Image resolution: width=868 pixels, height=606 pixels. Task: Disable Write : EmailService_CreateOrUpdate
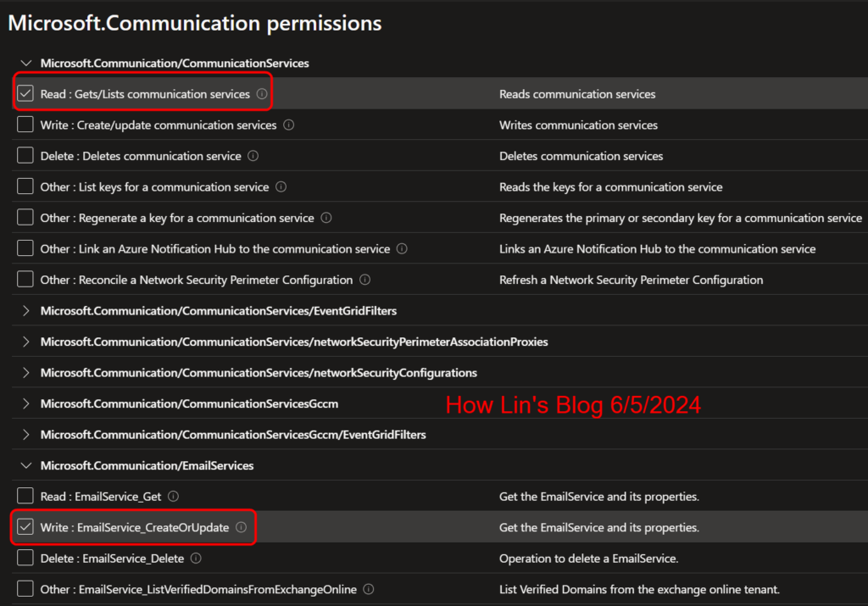pyautogui.click(x=25, y=526)
